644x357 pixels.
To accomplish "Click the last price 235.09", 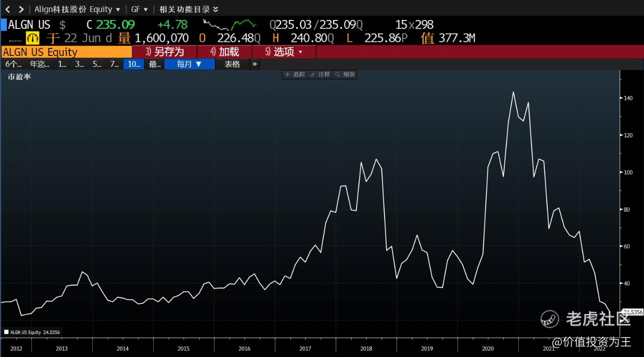I will click(115, 24).
